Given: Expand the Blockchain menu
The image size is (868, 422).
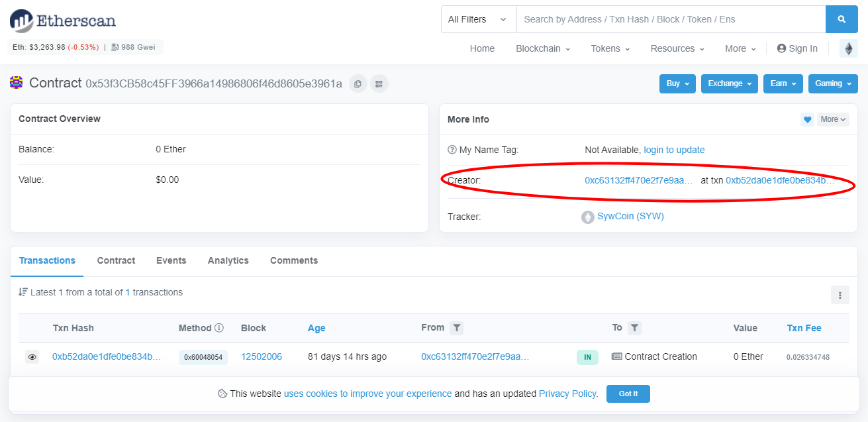Looking at the screenshot, I should click(x=543, y=48).
